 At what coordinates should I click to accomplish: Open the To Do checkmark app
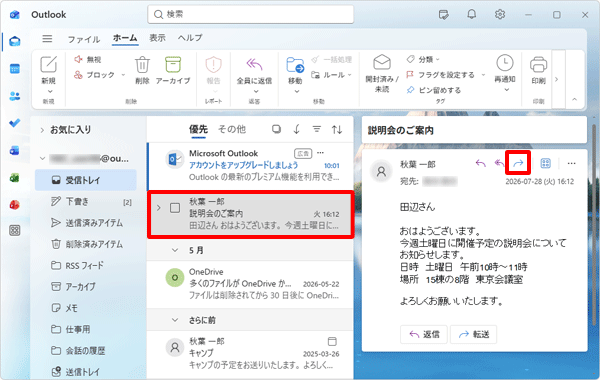[15, 123]
